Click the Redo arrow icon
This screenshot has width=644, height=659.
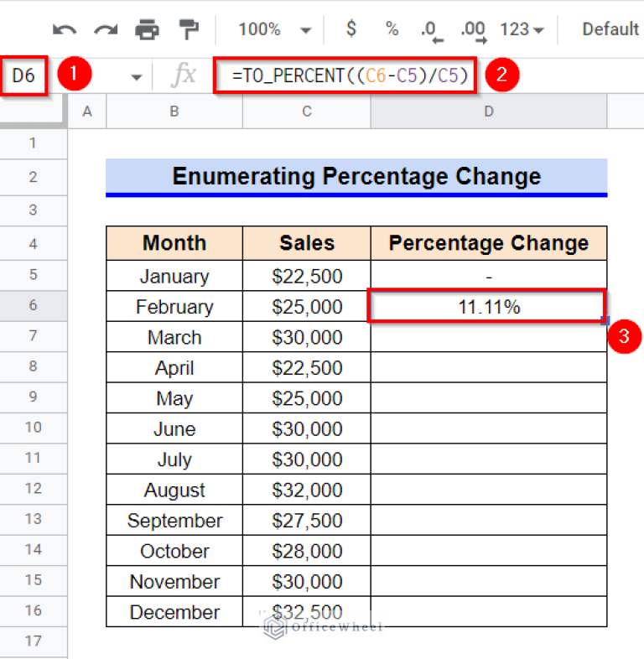pyautogui.click(x=106, y=29)
